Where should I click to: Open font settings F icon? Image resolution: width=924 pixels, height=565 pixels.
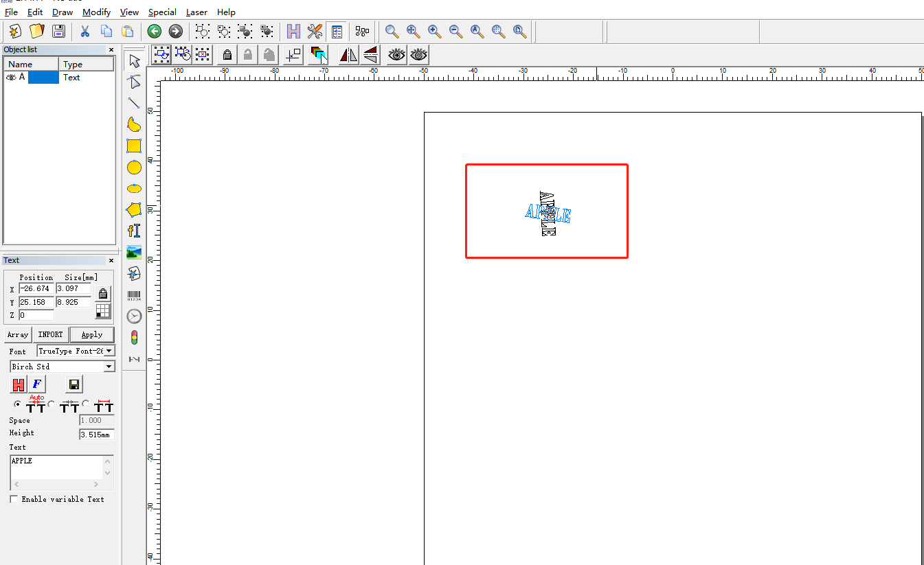pyautogui.click(x=38, y=384)
